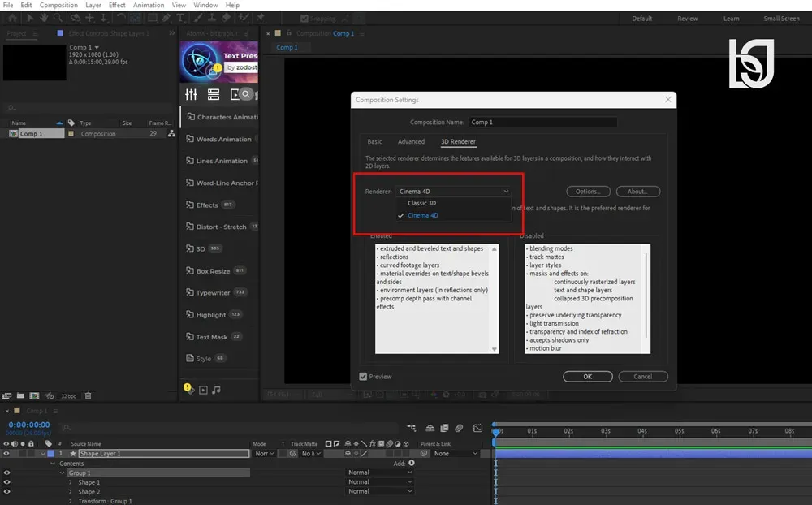
Task: Click the AtomX search magnifier icon
Action: point(246,94)
